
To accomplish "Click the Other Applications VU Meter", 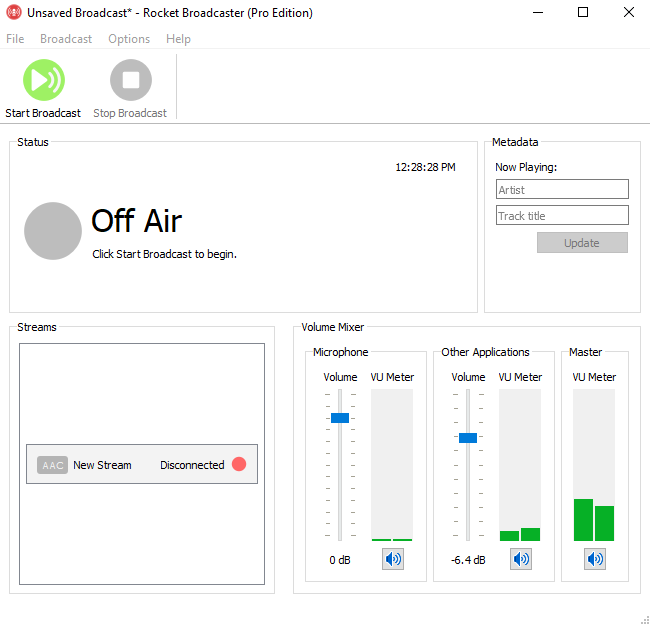I will 520,465.
